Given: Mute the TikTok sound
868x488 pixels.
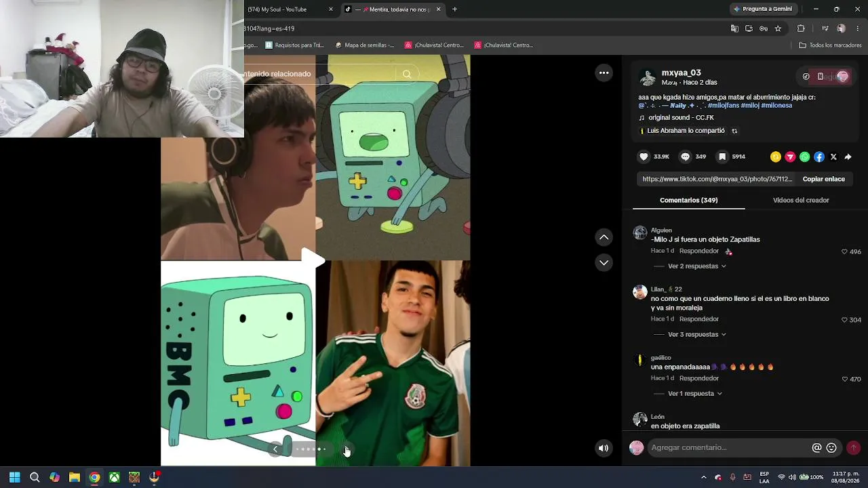Looking at the screenshot, I should pyautogui.click(x=604, y=447).
